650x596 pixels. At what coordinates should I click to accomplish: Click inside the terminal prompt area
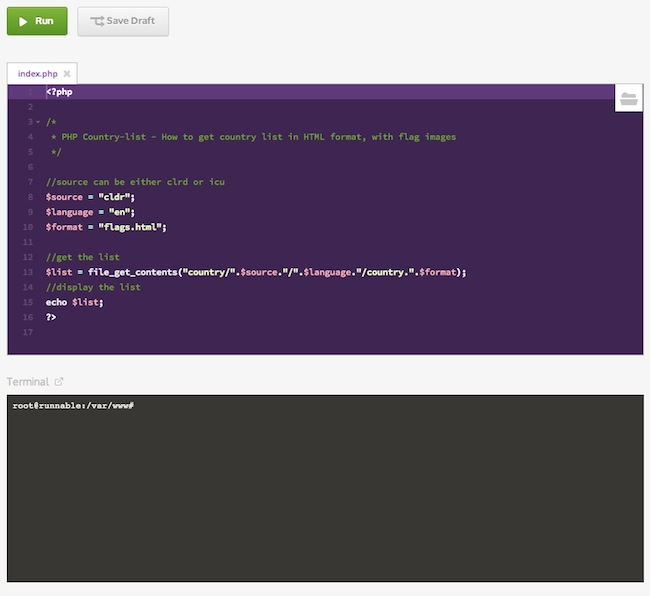(x=325, y=488)
